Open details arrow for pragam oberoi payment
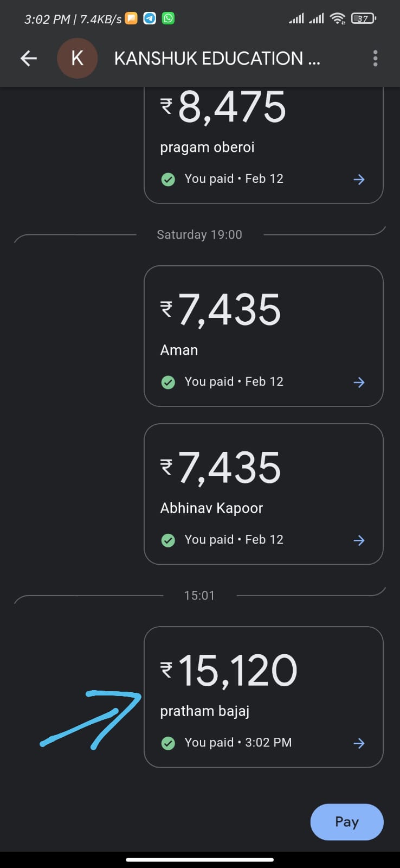 359,180
